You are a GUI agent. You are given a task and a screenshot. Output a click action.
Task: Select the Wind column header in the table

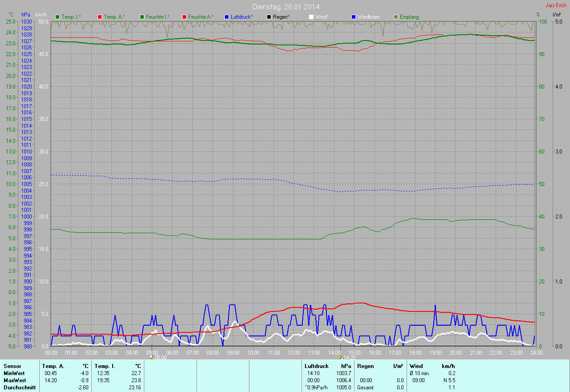tap(416, 366)
